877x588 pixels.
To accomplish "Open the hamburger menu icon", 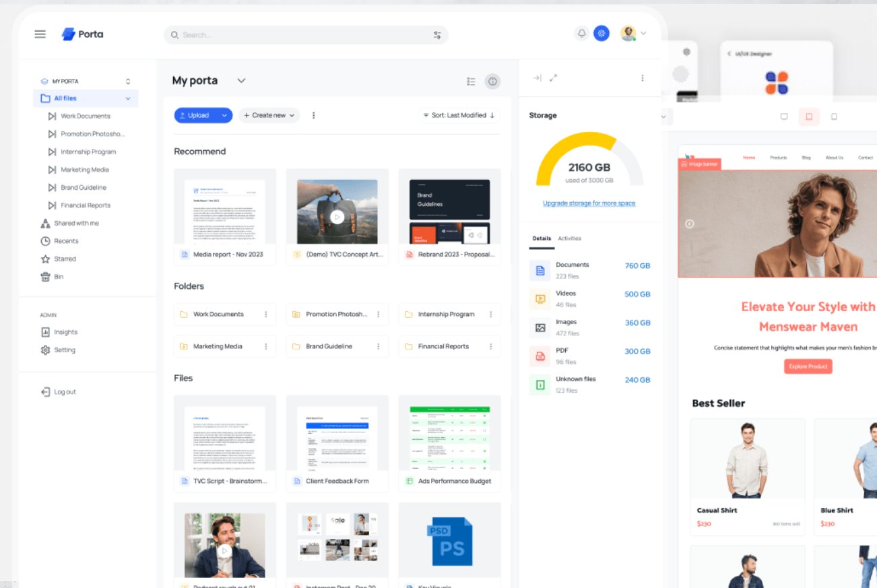I will click(40, 34).
